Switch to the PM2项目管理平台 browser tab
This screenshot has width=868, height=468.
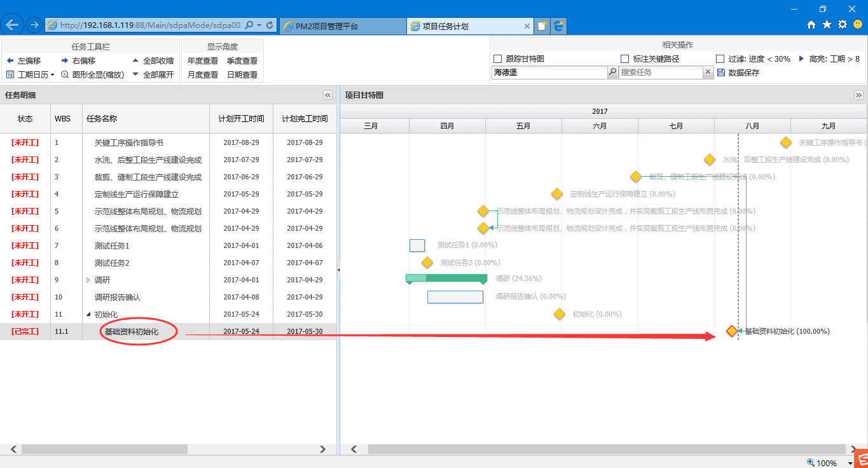click(x=342, y=26)
